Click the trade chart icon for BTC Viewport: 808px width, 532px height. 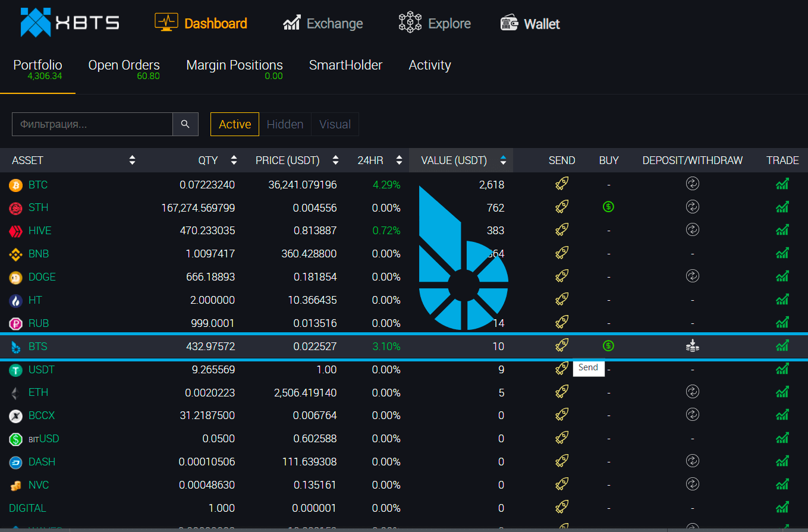(782, 184)
